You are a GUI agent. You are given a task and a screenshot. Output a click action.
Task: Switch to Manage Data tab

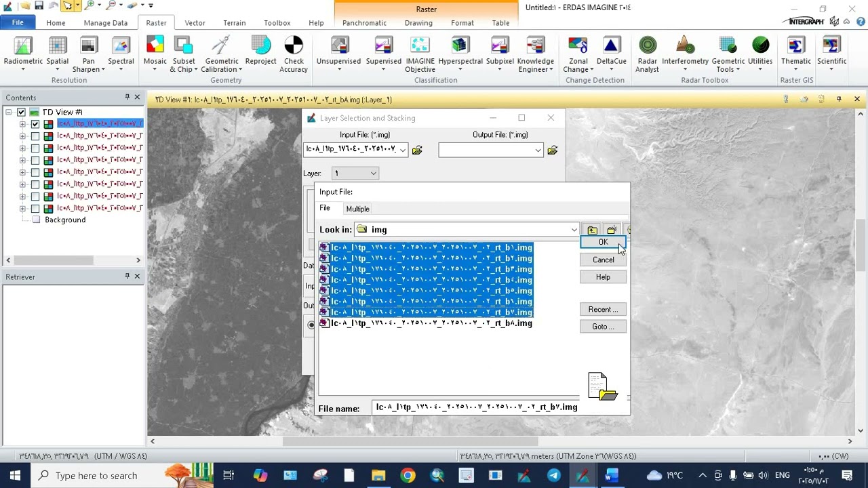pyautogui.click(x=106, y=23)
